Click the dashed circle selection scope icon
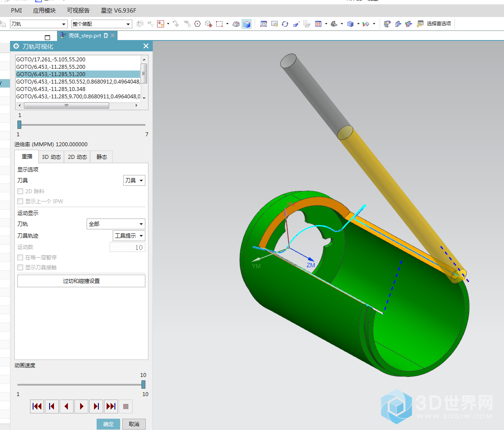 (x=208, y=24)
